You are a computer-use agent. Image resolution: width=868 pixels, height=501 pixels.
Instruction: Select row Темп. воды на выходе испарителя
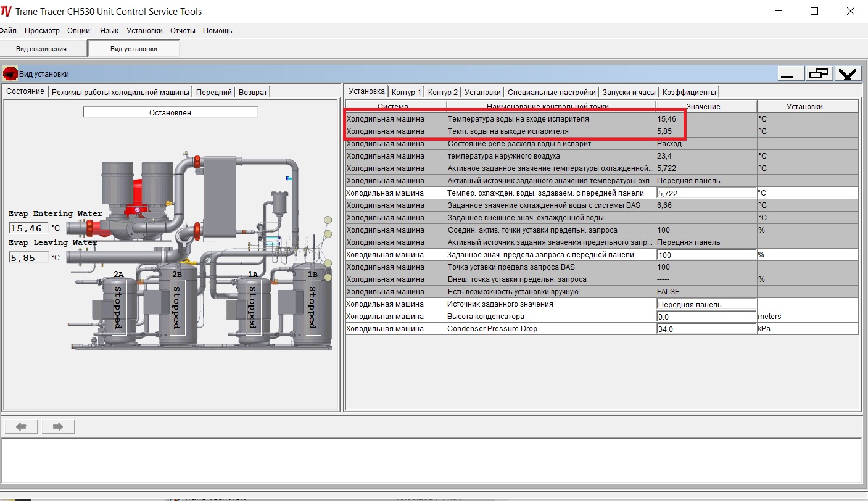(x=601, y=131)
